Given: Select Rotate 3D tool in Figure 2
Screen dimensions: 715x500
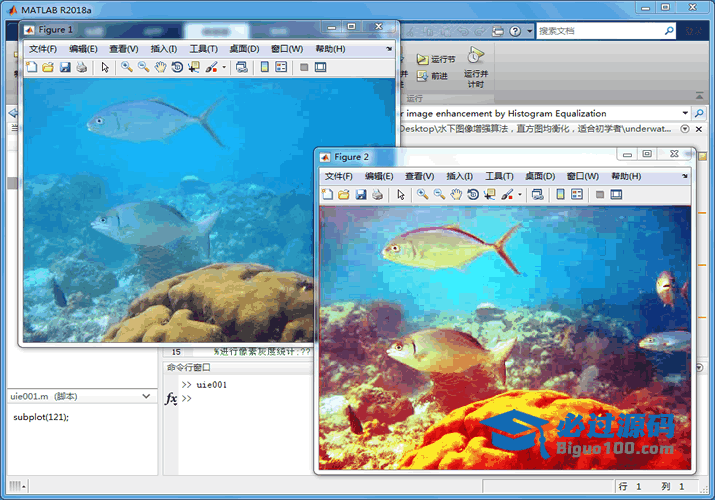Looking at the screenshot, I should [473, 194].
